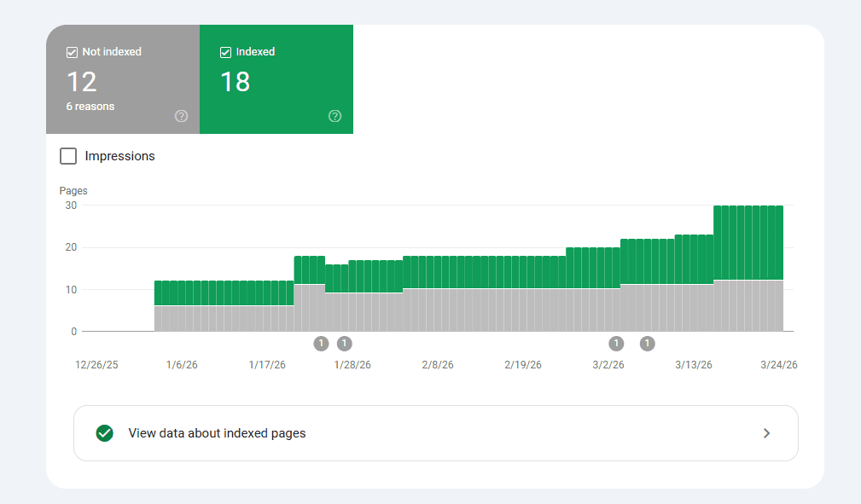Click rightmost event marker after 3/2/26
This screenshot has width=861, height=504.
pyautogui.click(x=647, y=343)
